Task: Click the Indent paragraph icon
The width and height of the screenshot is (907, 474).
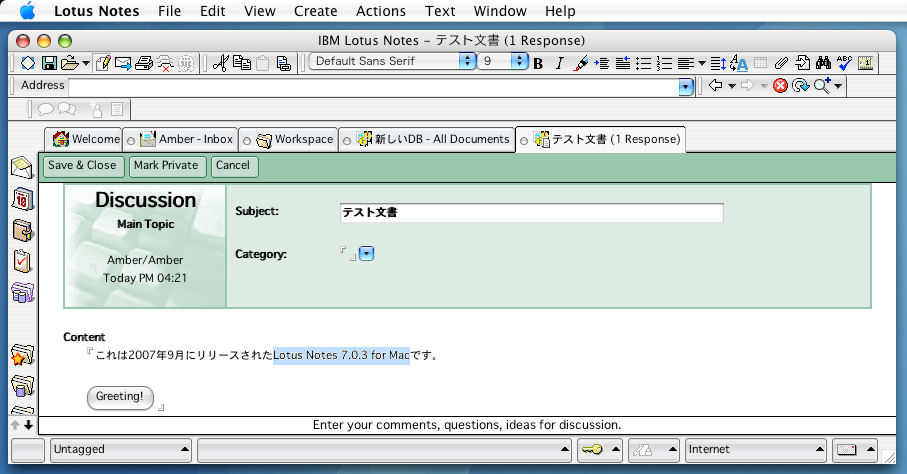Action: coord(602,64)
